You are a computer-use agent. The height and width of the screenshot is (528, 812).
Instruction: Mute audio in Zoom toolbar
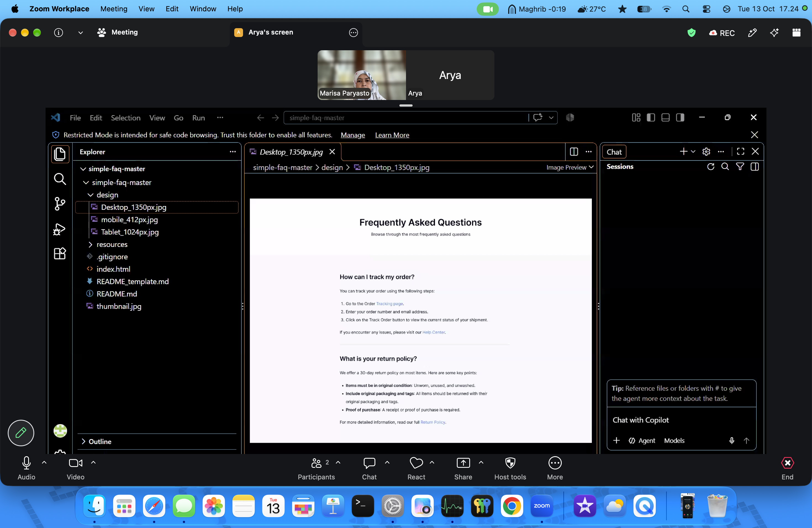coord(26,468)
